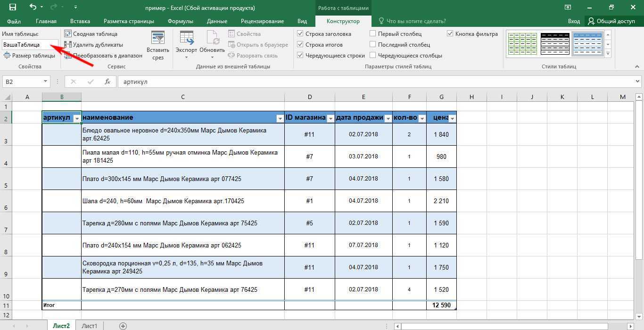
Task: Click the Общий доступ share button
Action: pyautogui.click(x=611, y=21)
